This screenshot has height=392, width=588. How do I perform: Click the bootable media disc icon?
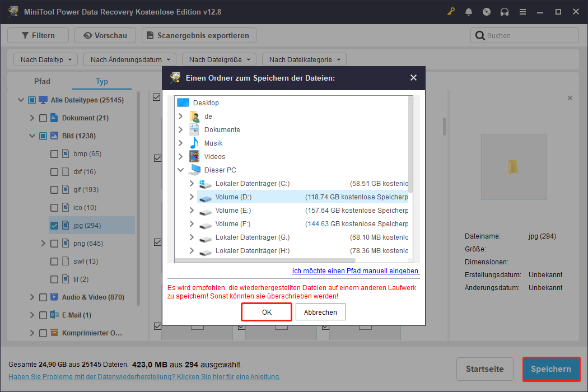[x=487, y=11]
